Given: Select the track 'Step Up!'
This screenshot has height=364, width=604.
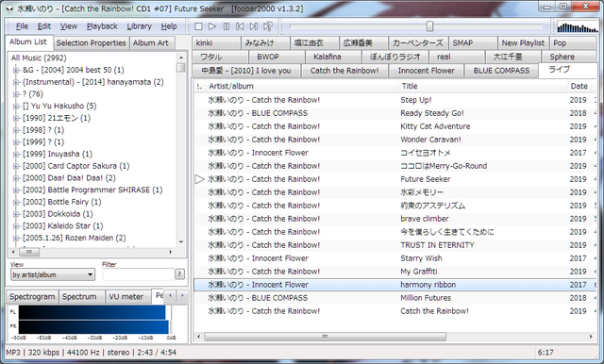Looking at the screenshot, I should (394, 100).
